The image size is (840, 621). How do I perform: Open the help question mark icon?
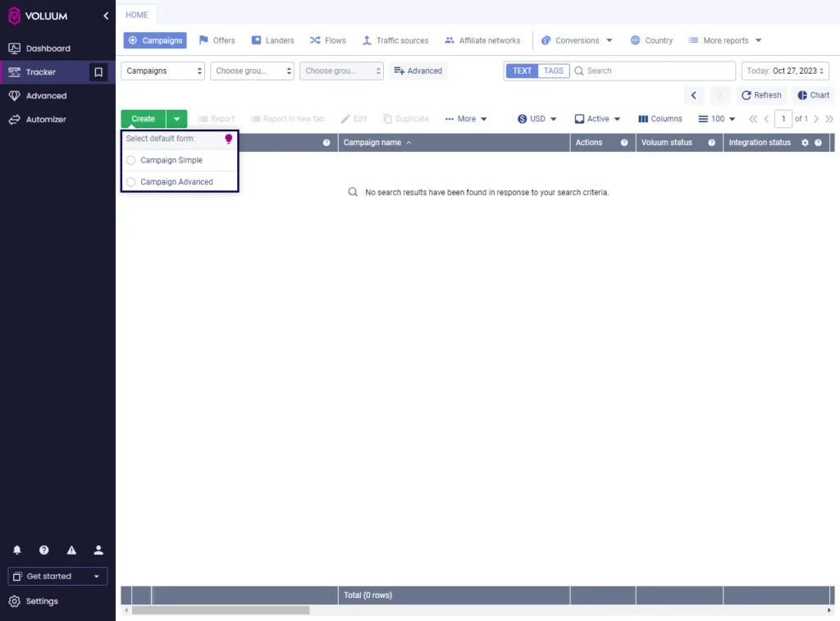tap(43, 550)
